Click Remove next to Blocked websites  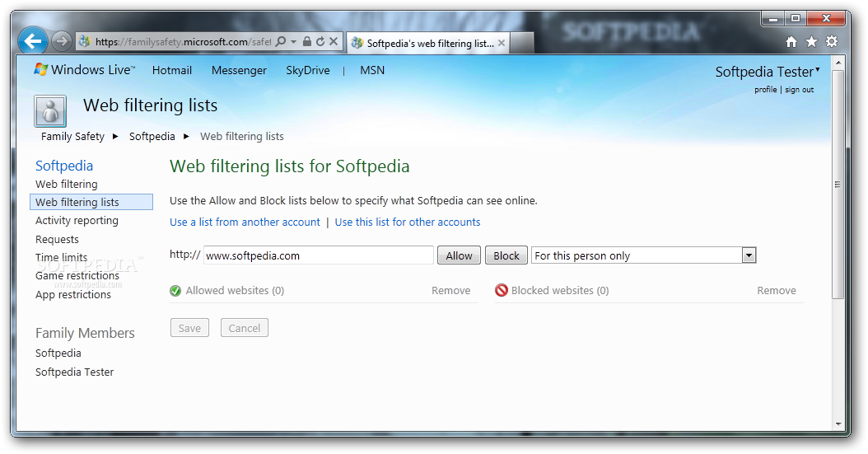pos(776,291)
